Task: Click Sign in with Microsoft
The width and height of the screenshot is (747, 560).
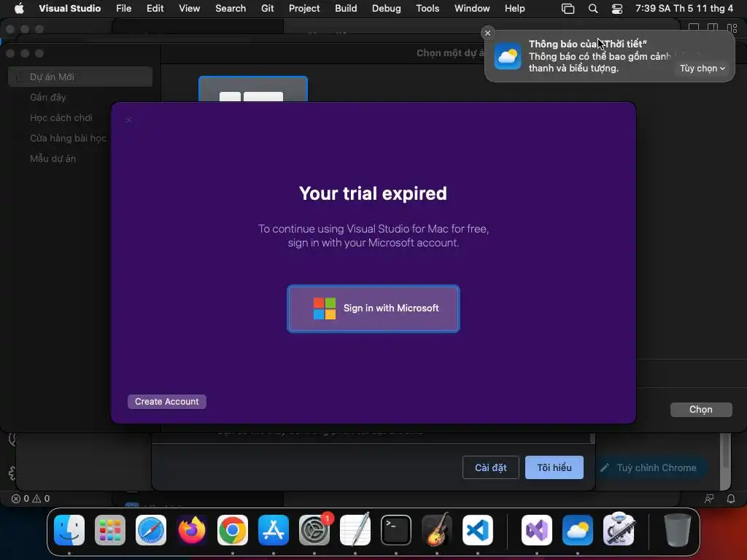Action: tap(373, 308)
